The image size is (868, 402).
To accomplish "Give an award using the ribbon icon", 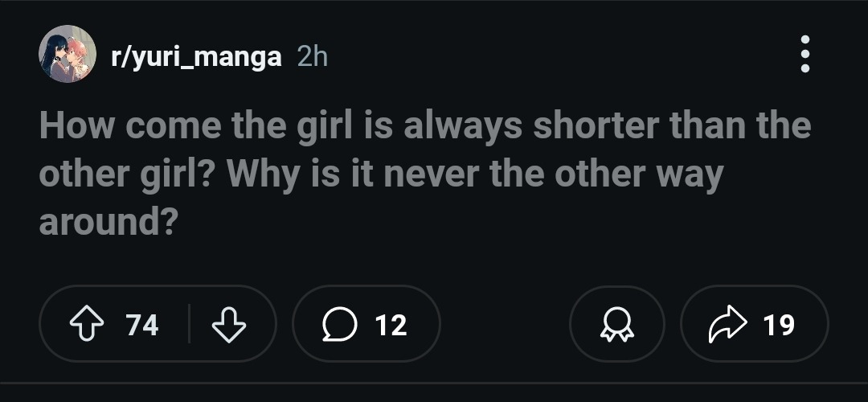I will point(617,324).
